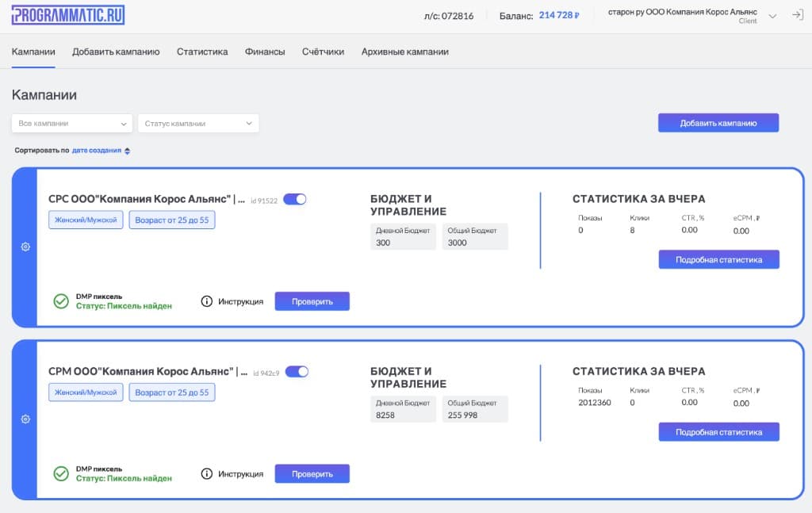Click Проверить in CPM campaign card
This screenshot has width=812, height=513.
[x=312, y=473]
